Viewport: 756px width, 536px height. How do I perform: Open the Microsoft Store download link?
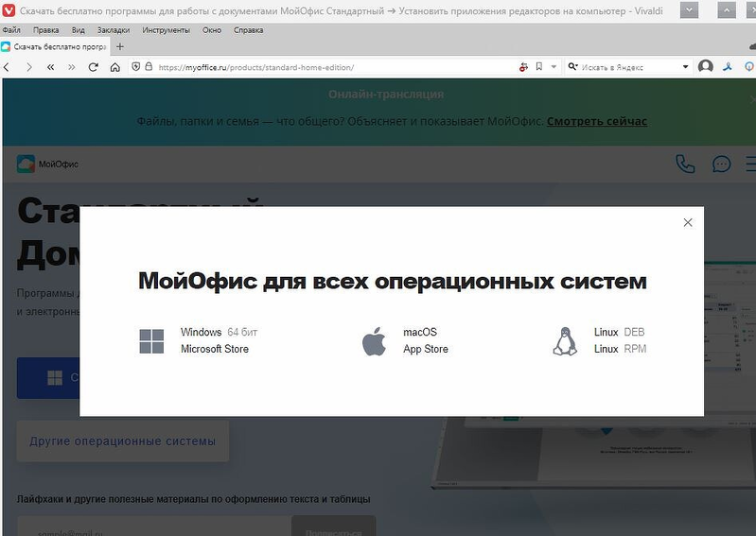215,349
